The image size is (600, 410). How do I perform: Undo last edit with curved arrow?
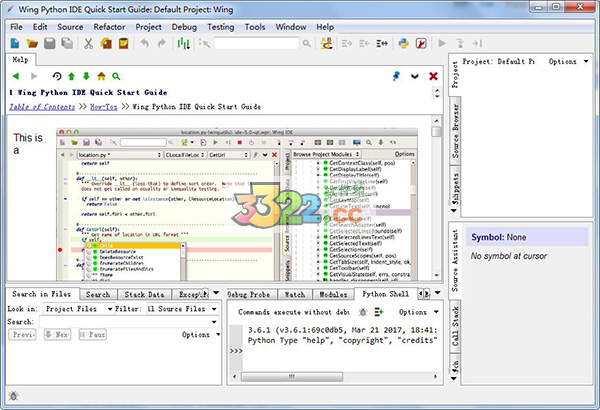coord(145,44)
